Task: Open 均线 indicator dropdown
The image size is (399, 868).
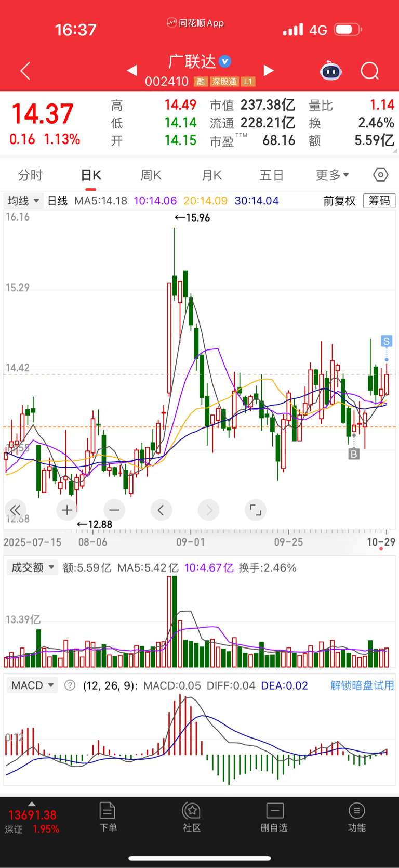Action: click(23, 201)
